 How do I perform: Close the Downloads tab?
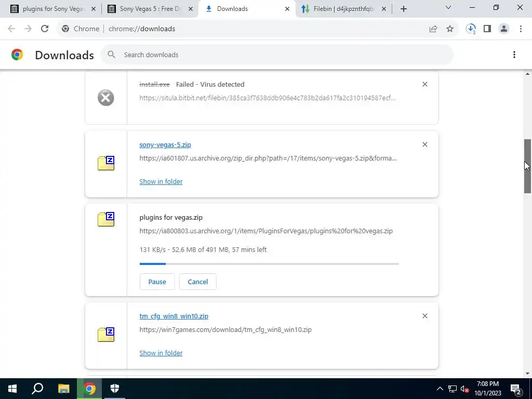(287, 9)
